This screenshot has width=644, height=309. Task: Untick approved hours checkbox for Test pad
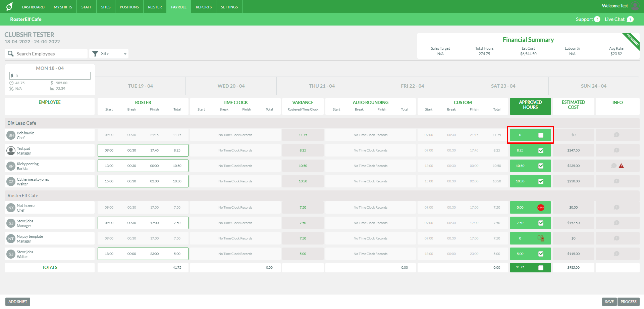541,150
